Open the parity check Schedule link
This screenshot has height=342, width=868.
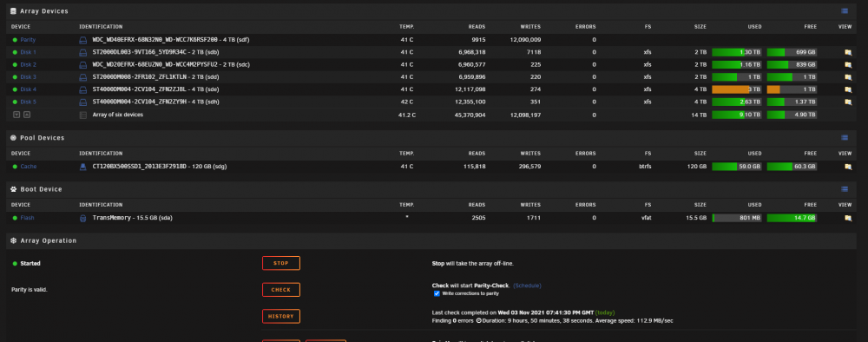coord(527,286)
